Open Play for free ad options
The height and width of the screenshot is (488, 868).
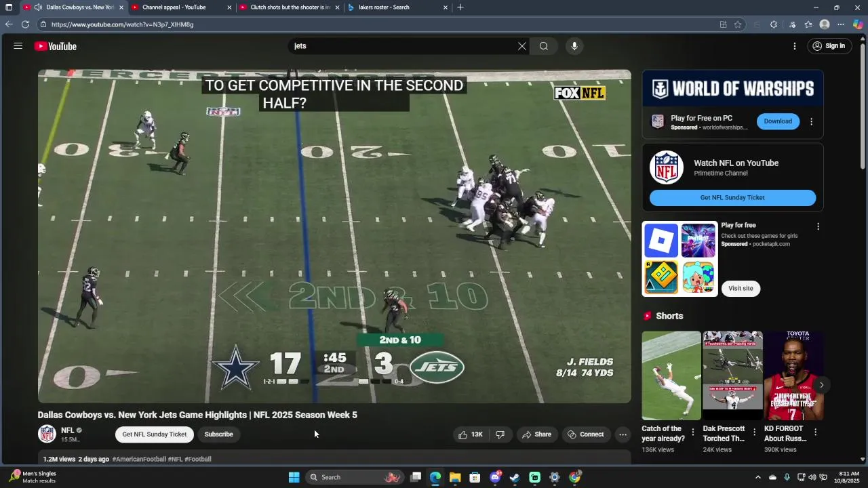coord(818,226)
